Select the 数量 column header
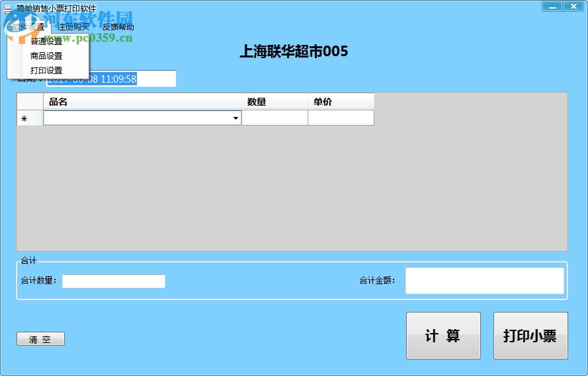Viewport: 588px width, 376px height. click(274, 102)
